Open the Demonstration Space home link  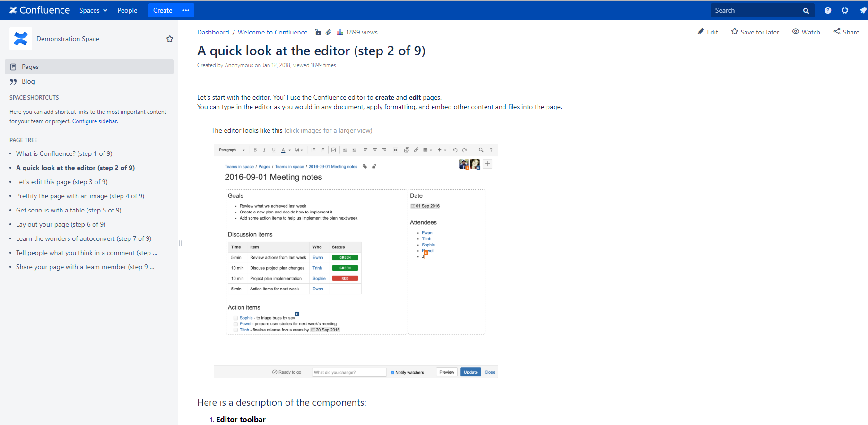[x=68, y=39]
